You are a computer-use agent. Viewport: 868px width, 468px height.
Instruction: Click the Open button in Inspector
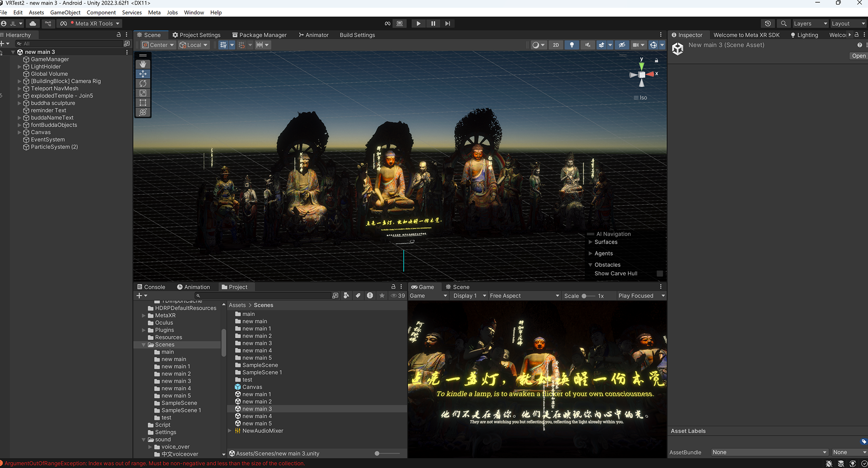click(858, 56)
